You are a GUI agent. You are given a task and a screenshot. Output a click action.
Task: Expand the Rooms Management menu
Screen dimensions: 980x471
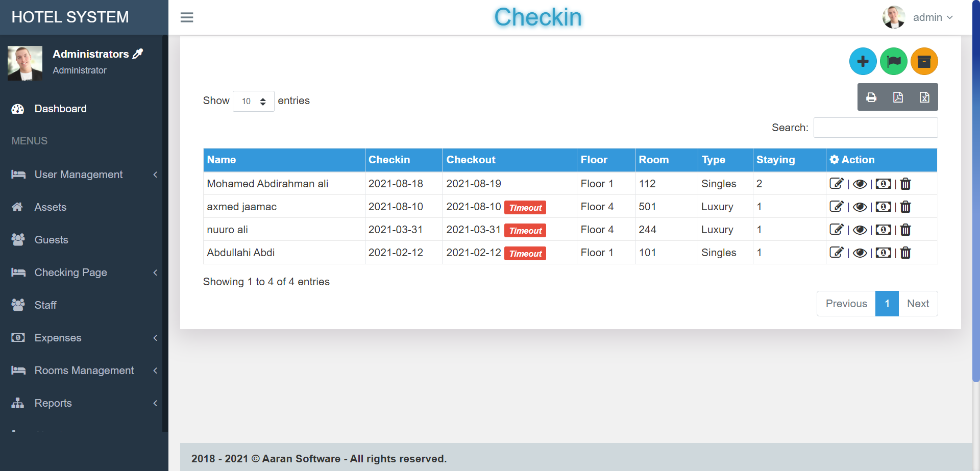click(84, 370)
